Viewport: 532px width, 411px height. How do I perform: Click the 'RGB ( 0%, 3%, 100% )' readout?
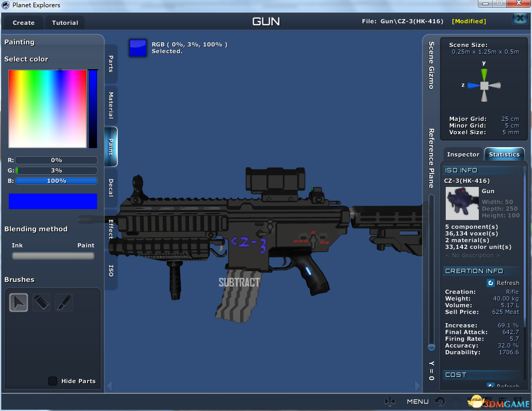click(190, 44)
